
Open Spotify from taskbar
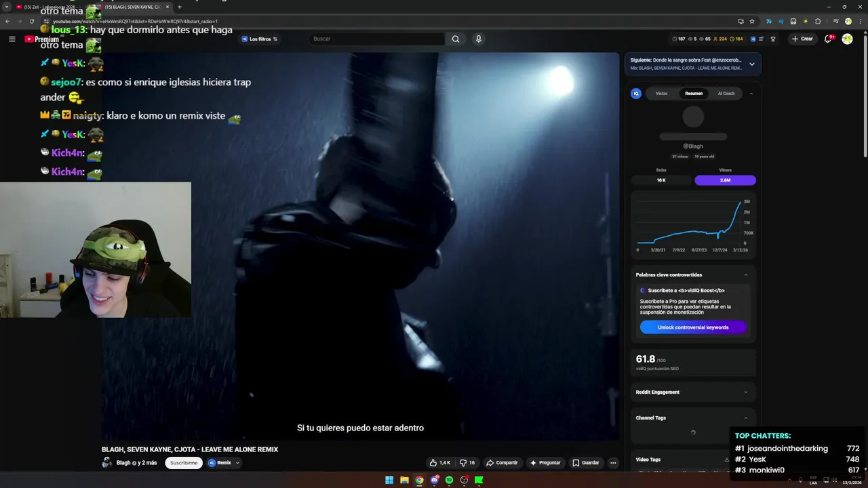449,480
